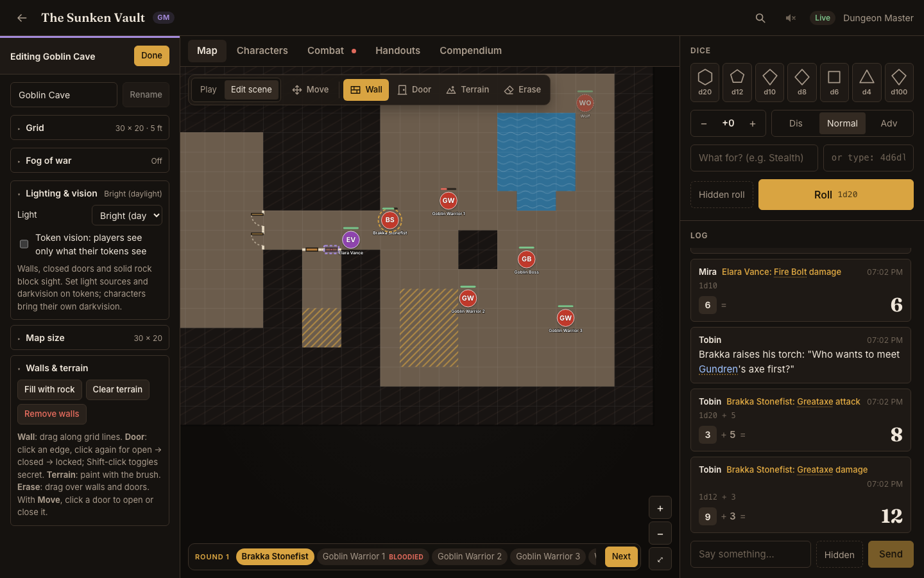Enable token vision checkbox
924x578 pixels.
tap(24, 244)
